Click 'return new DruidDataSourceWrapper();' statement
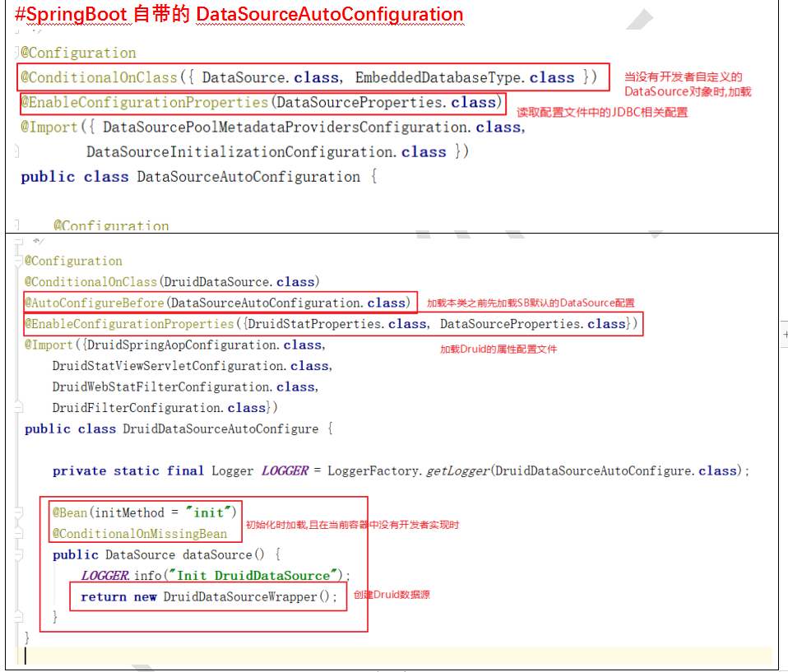Screen dimensions: 788x672 209,596
